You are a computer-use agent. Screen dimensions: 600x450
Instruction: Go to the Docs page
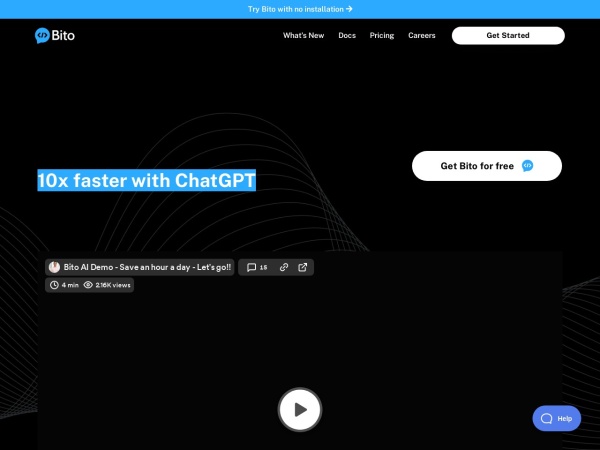click(346, 35)
